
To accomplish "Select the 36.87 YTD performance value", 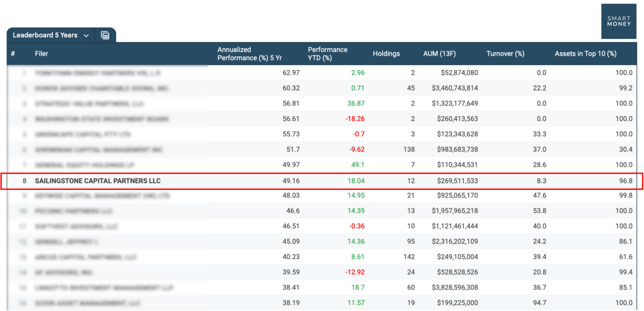I will (x=355, y=104).
